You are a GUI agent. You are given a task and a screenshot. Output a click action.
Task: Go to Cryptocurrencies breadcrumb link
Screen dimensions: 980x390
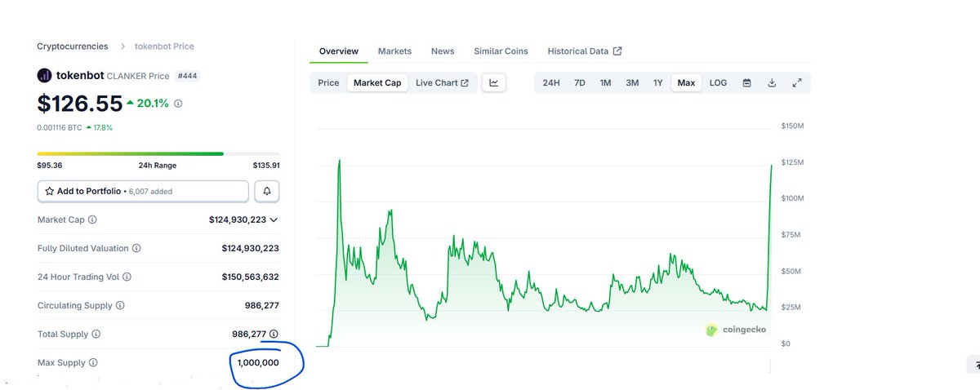pyautogui.click(x=73, y=47)
